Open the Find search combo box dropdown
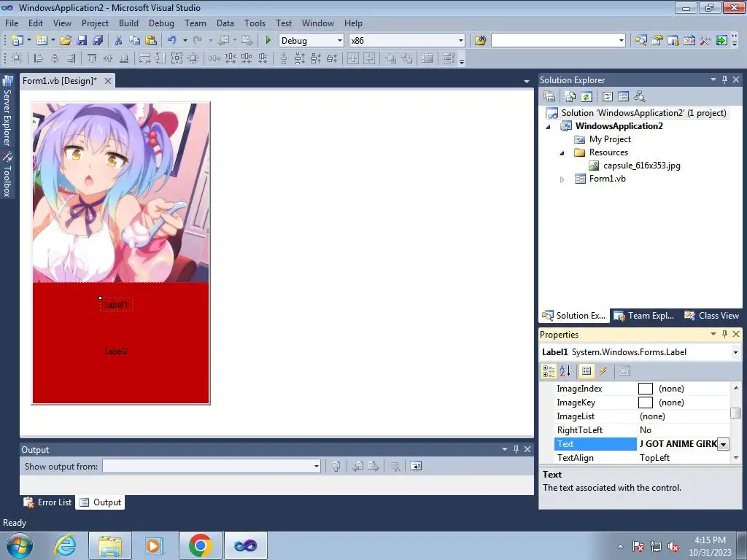The image size is (747, 560). point(622,41)
